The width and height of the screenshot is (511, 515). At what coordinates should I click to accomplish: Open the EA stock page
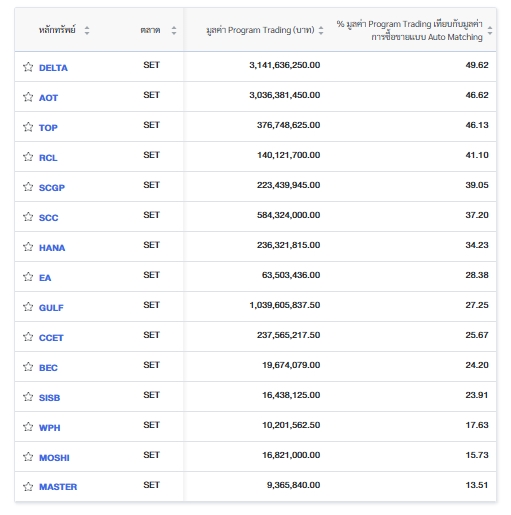(x=45, y=278)
